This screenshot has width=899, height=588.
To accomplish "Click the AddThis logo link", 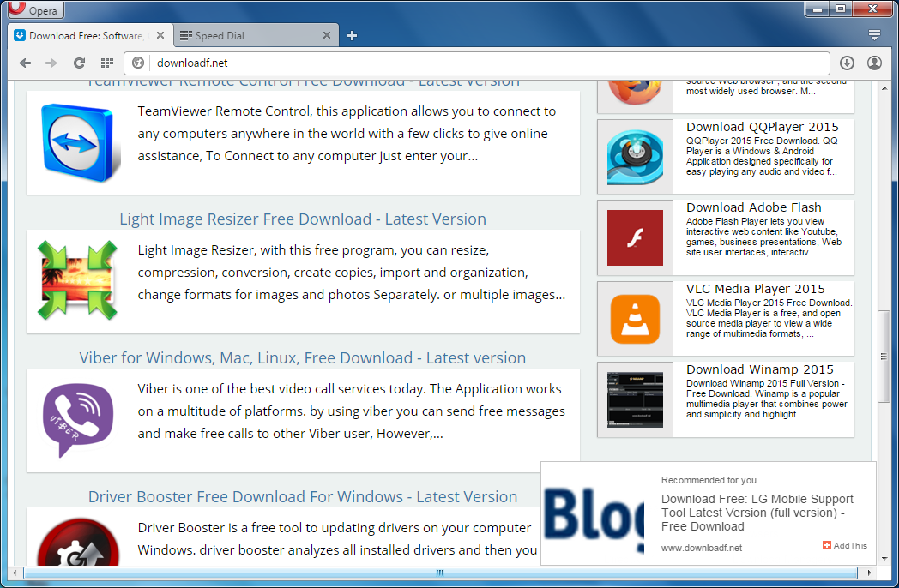I will [845, 546].
